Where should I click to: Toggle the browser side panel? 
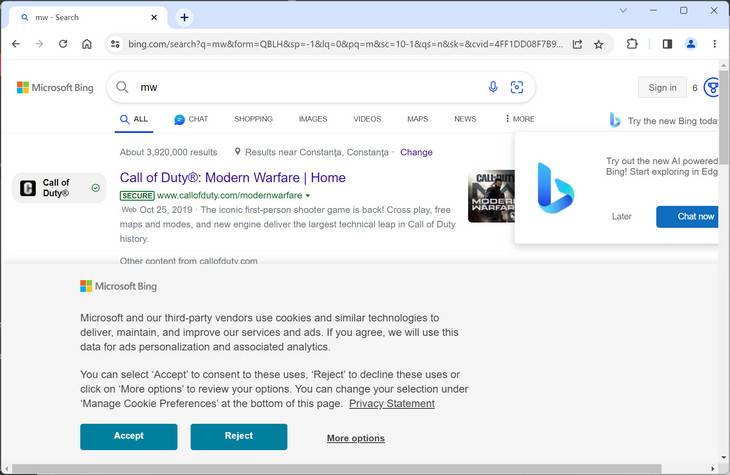pos(667,44)
